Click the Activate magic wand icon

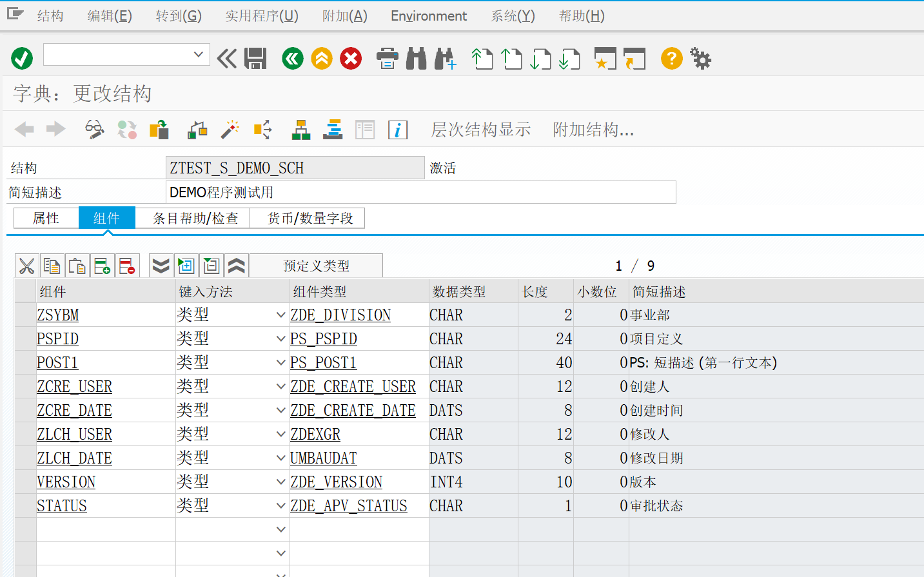pos(230,130)
